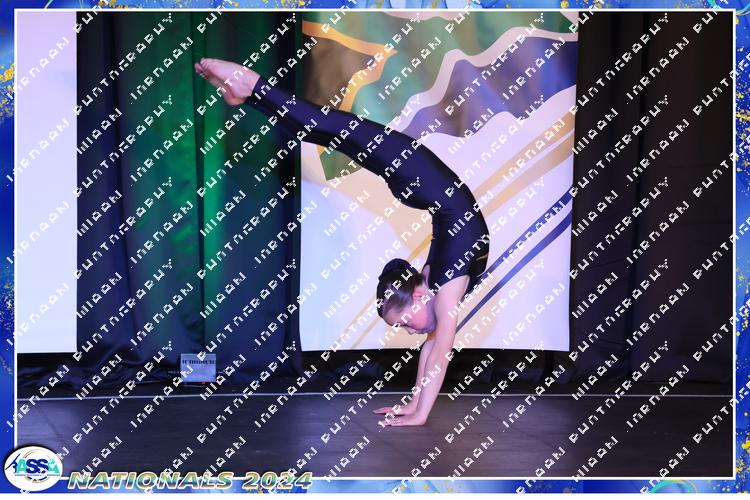Open the gymnast handstand photo
Image resolution: width=750 pixels, height=500 pixels.
[375, 244]
